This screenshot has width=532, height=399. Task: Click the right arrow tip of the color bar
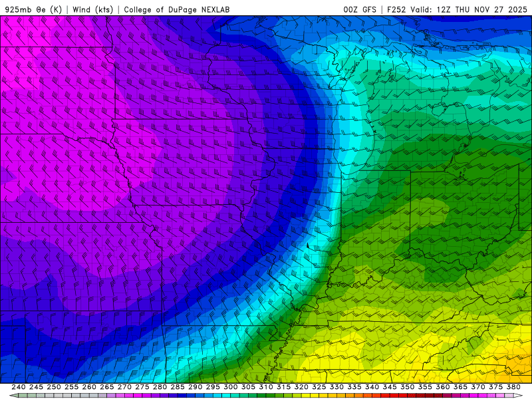point(518,396)
